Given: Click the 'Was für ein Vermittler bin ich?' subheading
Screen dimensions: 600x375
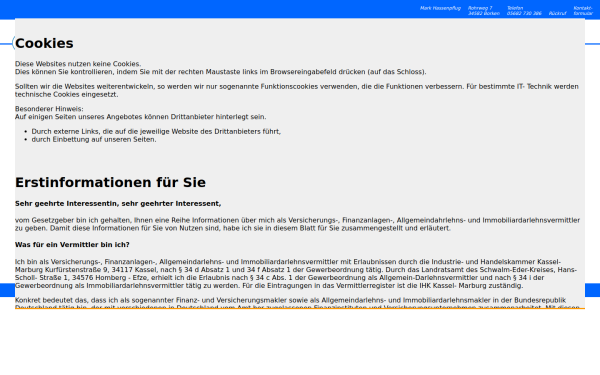Looking at the screenshot, I should tap(72, 245).
